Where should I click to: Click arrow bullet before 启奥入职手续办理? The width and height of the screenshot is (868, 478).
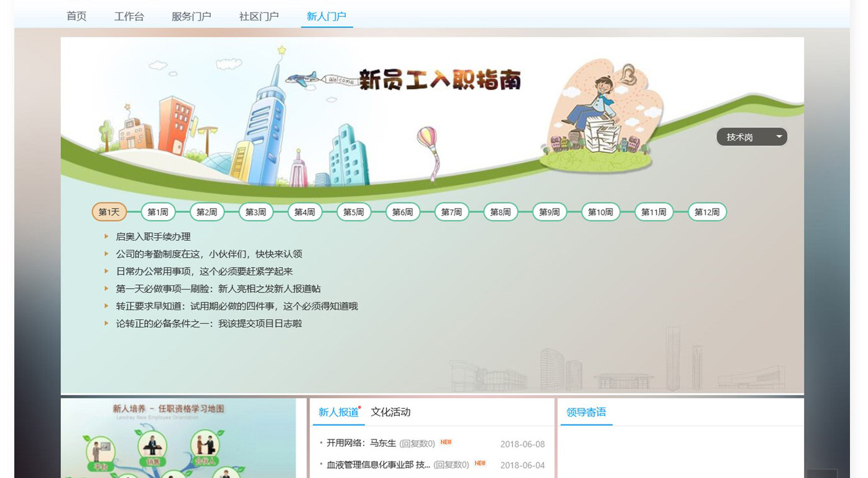(x=107, y=237)
